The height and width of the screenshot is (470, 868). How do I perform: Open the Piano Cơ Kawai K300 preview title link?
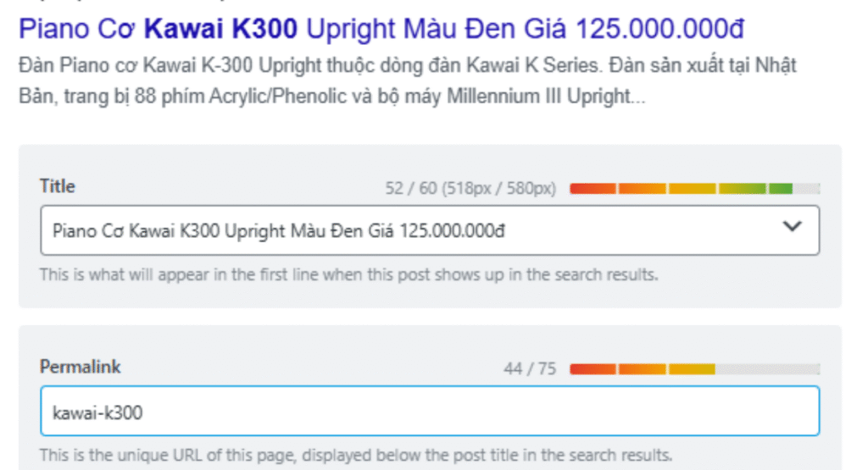pos(381,30)
